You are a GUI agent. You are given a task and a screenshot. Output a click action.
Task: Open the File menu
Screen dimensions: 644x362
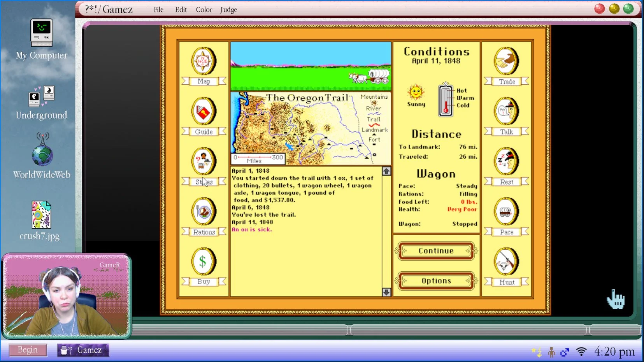tap(158, 10)
